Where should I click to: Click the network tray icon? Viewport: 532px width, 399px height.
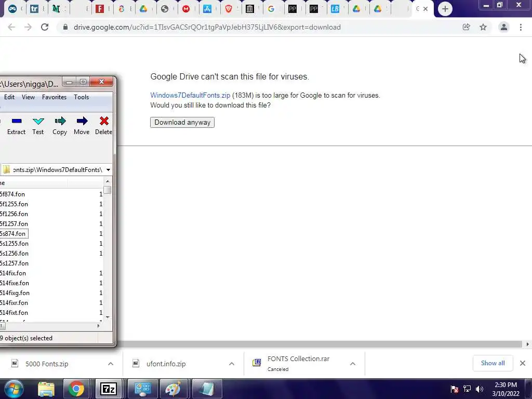(x=467, y=389)
